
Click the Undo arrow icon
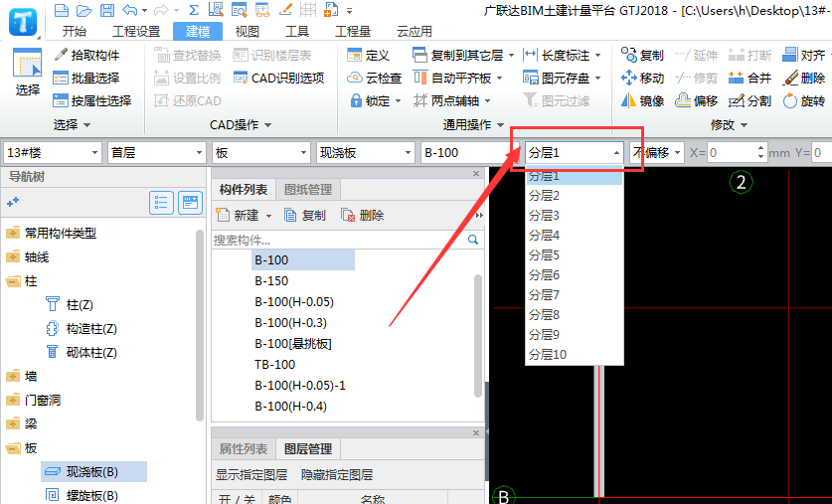[x=129, y=10]
